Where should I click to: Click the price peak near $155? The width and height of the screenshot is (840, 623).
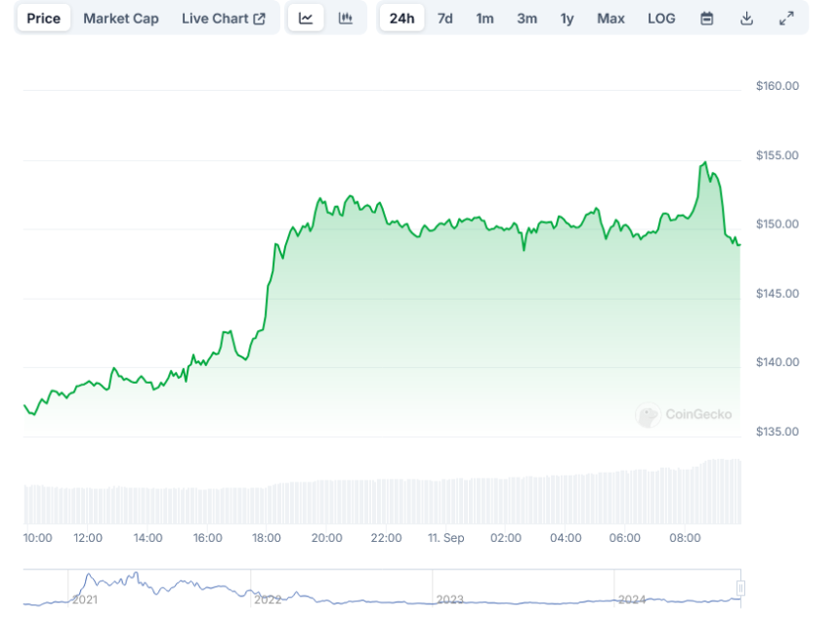pyautogui.click(x=705, y=163)
